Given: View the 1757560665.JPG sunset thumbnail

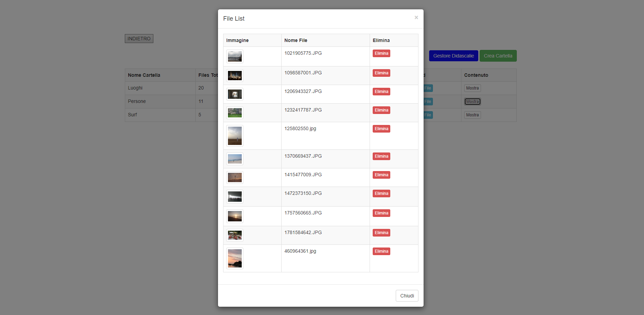Looking at the screenshot, I should 235,216.
